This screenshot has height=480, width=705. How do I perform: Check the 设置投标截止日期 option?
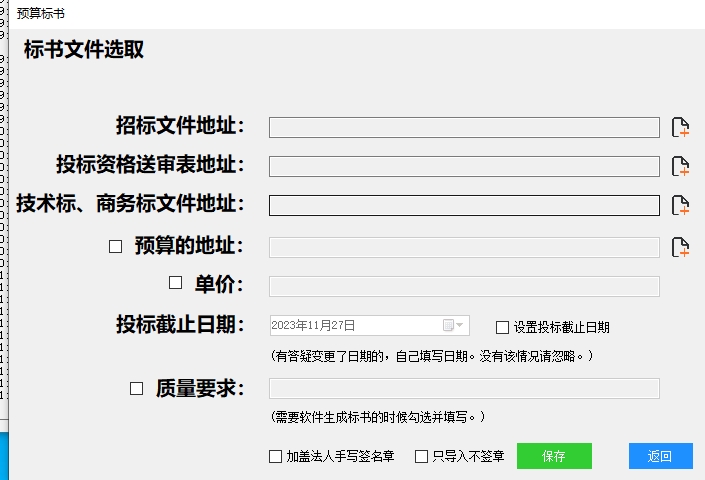502,327
